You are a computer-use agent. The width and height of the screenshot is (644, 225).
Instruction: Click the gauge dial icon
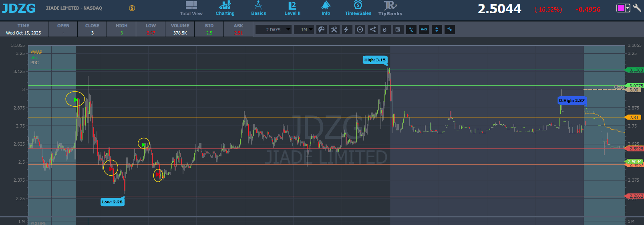point(360,29)
